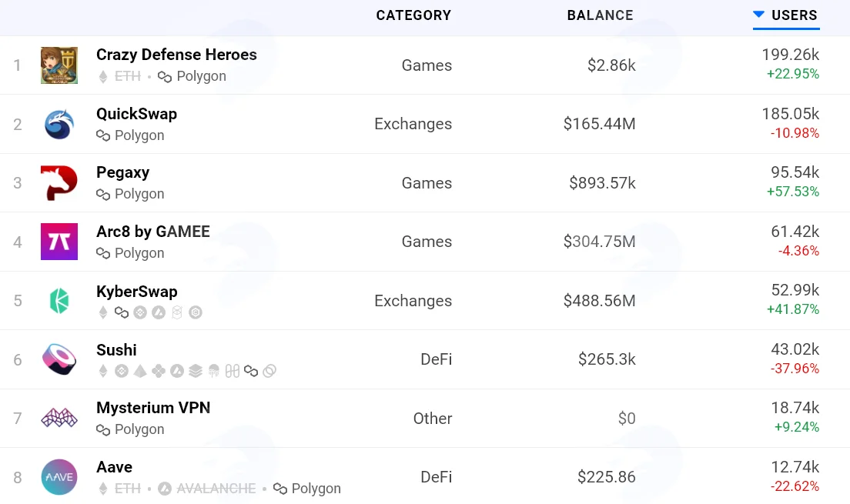Toggle sort arrow next to USERS
The height and width of the screenshot is (504, 850).
pyautogui.click(x=759, y=15)
